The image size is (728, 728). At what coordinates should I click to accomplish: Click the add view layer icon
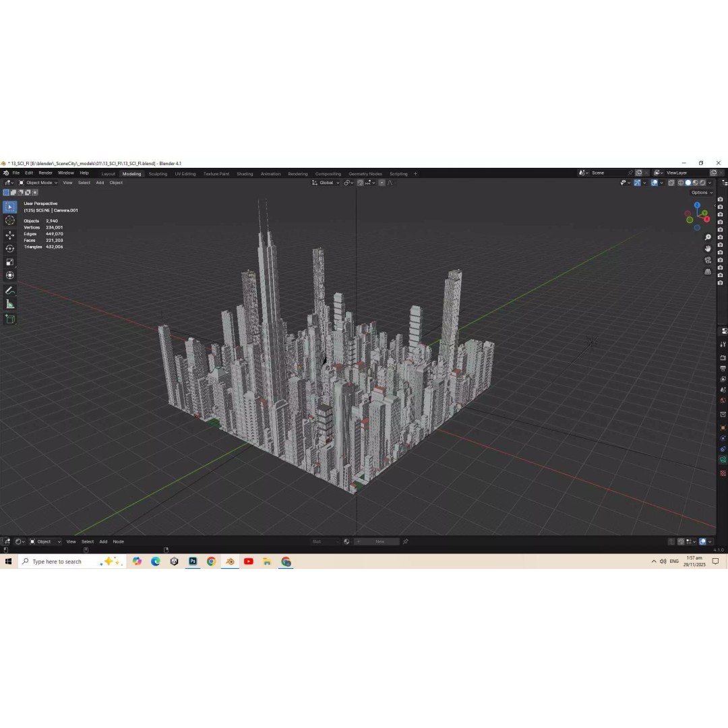(x=714, y=173)
